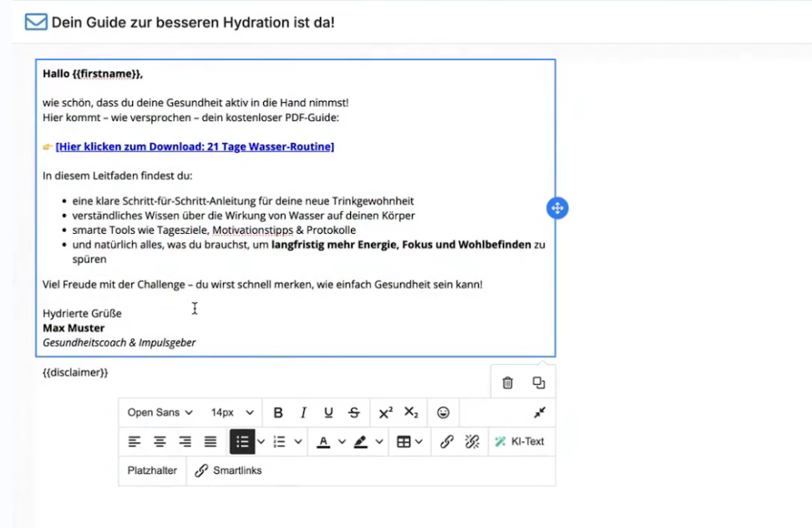Center align the text
This screenshot has width=812, height=528.
coord(160,442)
